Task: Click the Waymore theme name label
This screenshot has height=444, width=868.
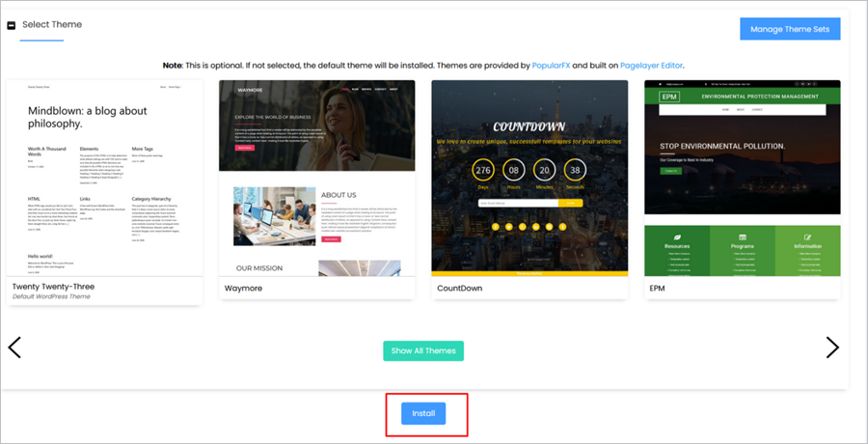Action: [x=243, y=289]
